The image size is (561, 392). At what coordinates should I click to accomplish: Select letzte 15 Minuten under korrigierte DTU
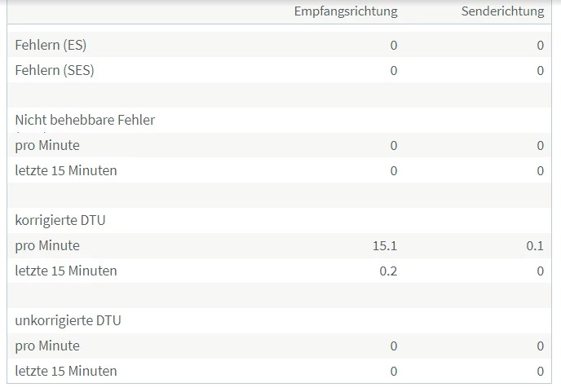pos(66,271)
